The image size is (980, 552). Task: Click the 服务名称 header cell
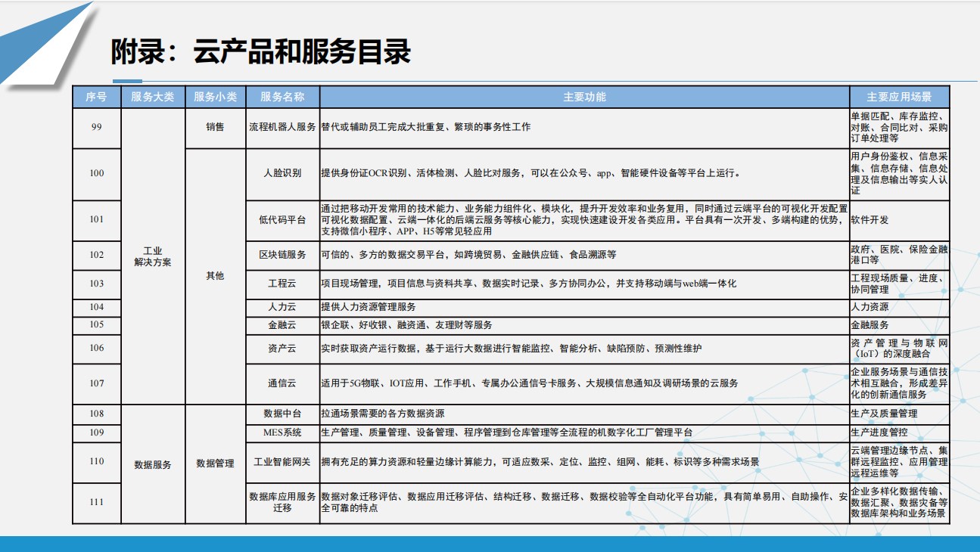(282, 97)
